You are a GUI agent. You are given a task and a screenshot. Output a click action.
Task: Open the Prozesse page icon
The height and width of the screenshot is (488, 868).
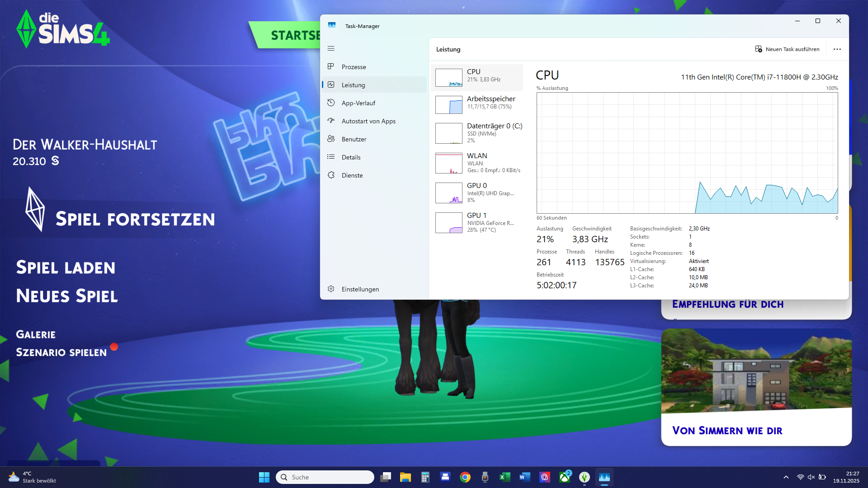331,66
